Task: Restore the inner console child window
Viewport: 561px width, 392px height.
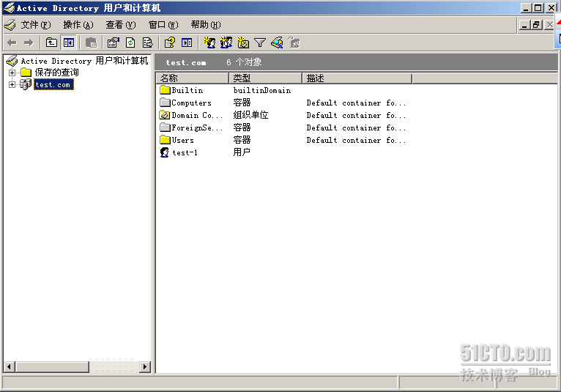Action: tap(536, 25)
